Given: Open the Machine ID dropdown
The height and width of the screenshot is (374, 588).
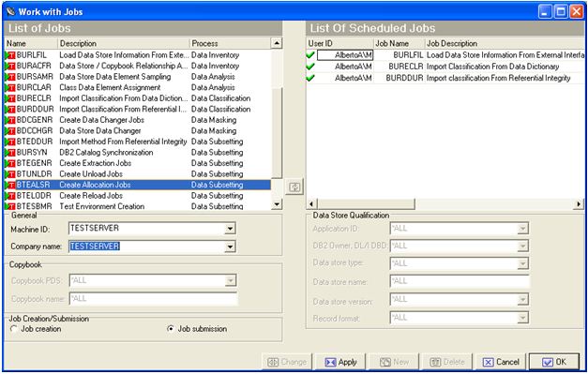Looking at the screenshot, I should click(x=230, y=229).
